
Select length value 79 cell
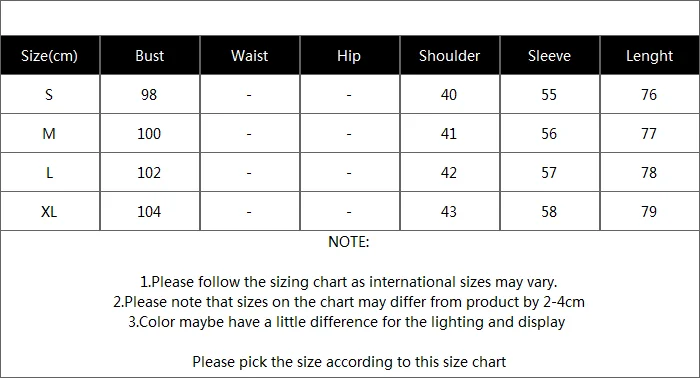tap(650, 212)
